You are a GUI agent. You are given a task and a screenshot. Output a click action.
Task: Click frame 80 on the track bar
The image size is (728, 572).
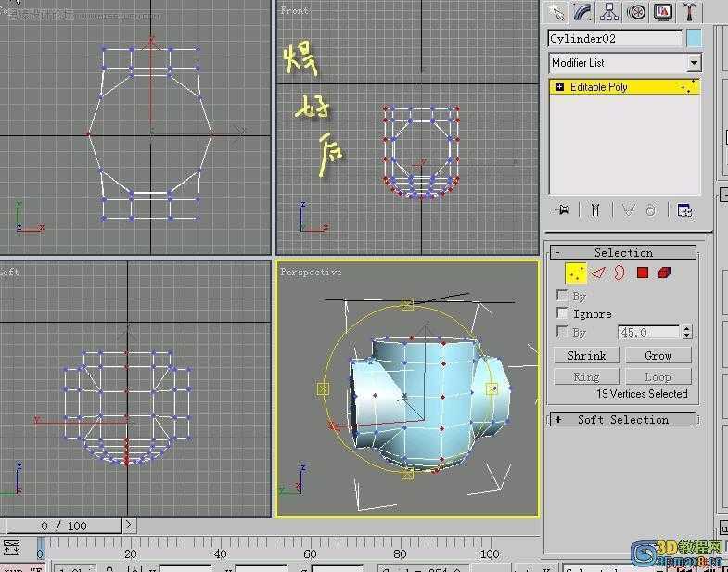coord(400,553)
